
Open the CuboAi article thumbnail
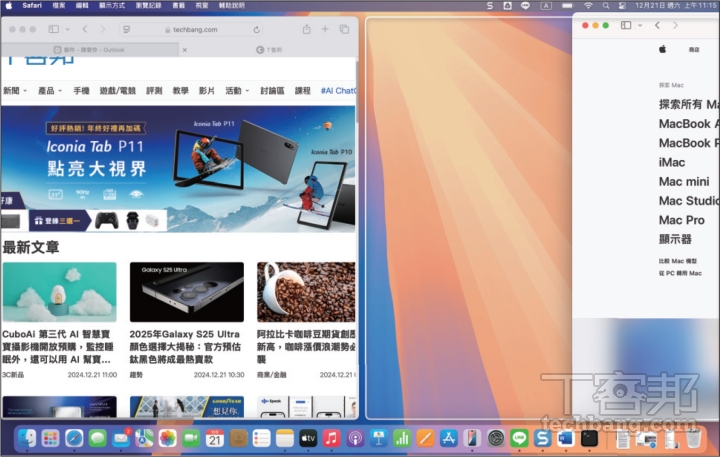click(x=59, y=292)
